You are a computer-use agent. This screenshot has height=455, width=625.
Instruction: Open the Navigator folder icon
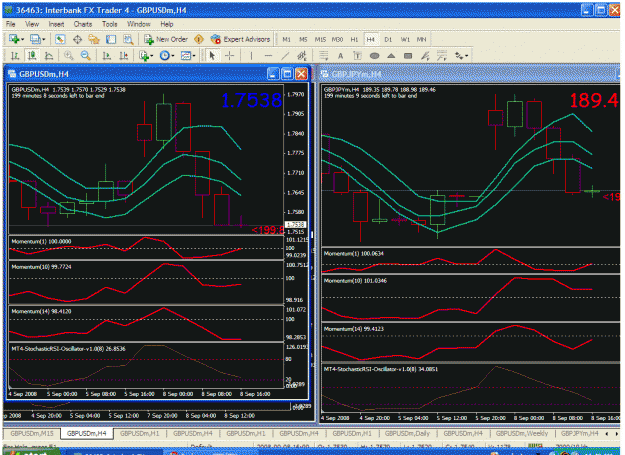94,39
